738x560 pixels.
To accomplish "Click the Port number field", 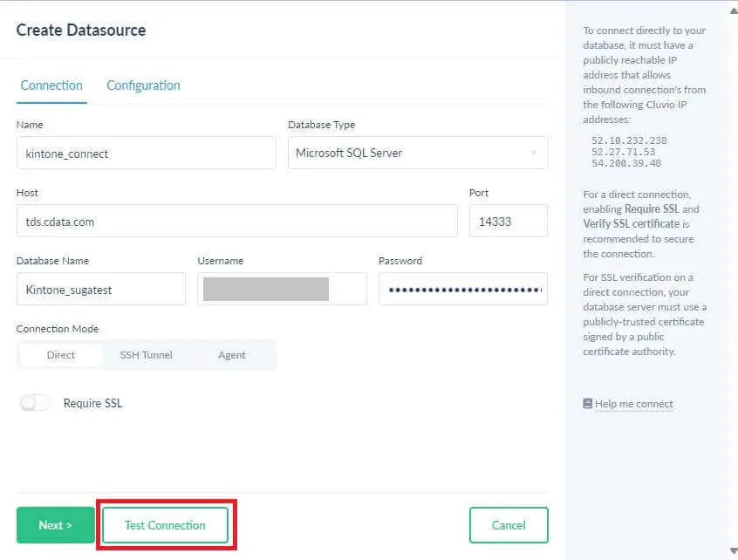I will [508, 222].
